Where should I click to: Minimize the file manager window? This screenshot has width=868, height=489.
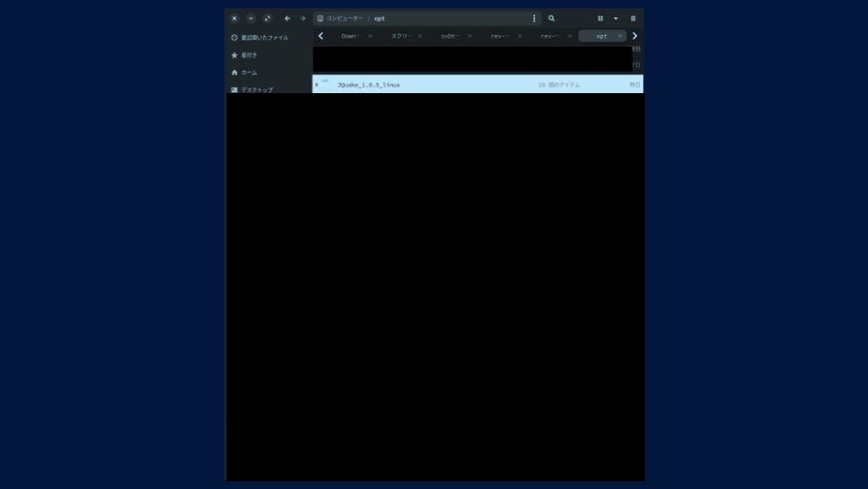[x=251, y=18]
